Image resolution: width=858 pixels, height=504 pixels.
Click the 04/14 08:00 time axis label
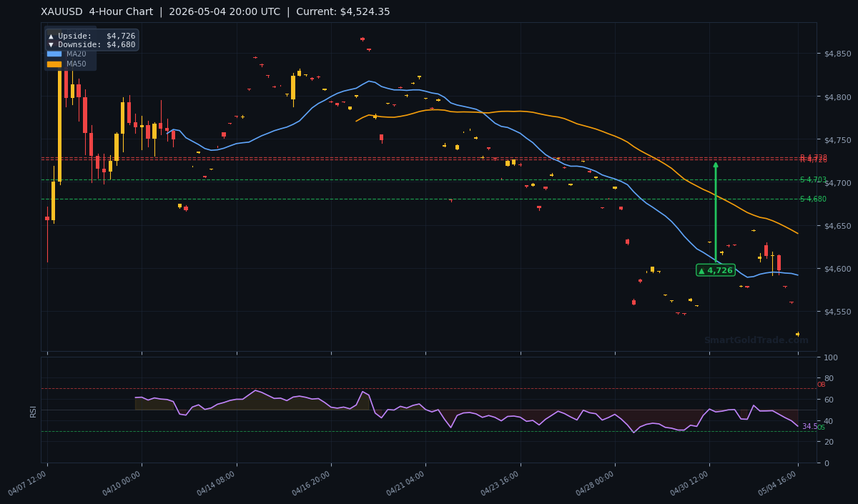tap(217, 484)
